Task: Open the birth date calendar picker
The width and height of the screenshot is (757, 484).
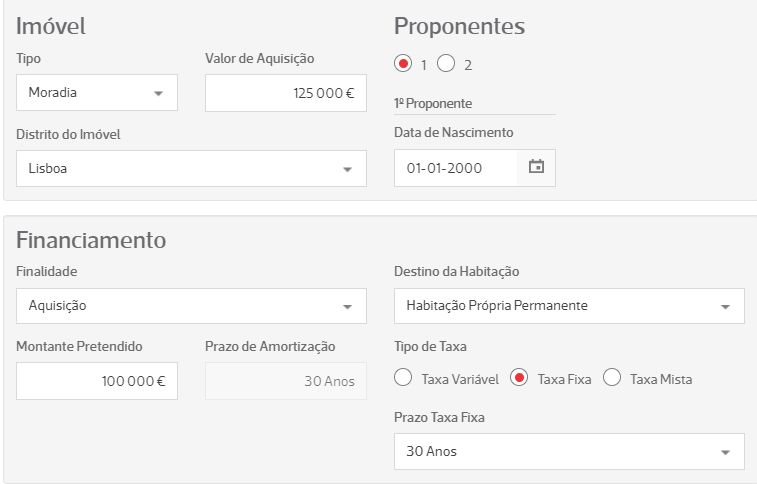Action: (536, 168)
